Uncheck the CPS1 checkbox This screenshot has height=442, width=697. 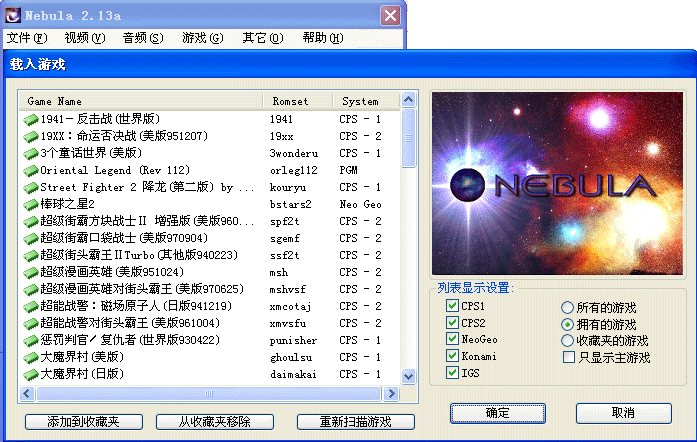pos(452,305)
